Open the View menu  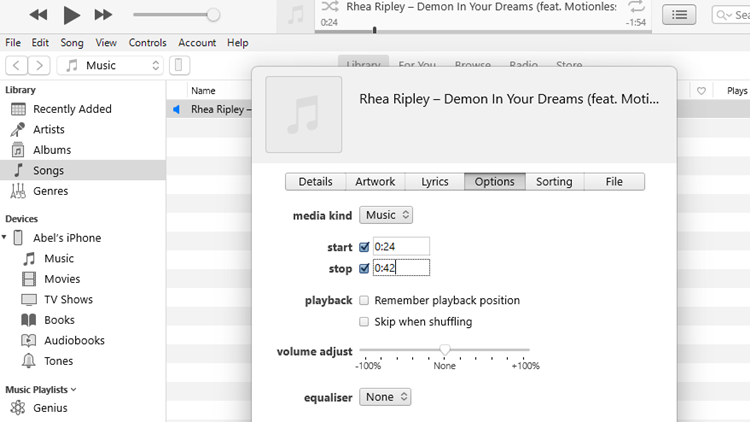[x=106, y=43]
